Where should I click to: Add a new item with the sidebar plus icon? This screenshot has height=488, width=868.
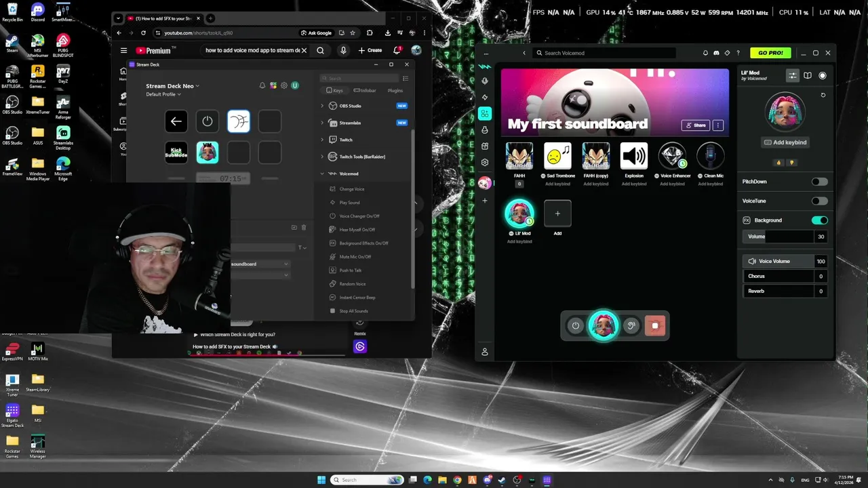(484, 201)
